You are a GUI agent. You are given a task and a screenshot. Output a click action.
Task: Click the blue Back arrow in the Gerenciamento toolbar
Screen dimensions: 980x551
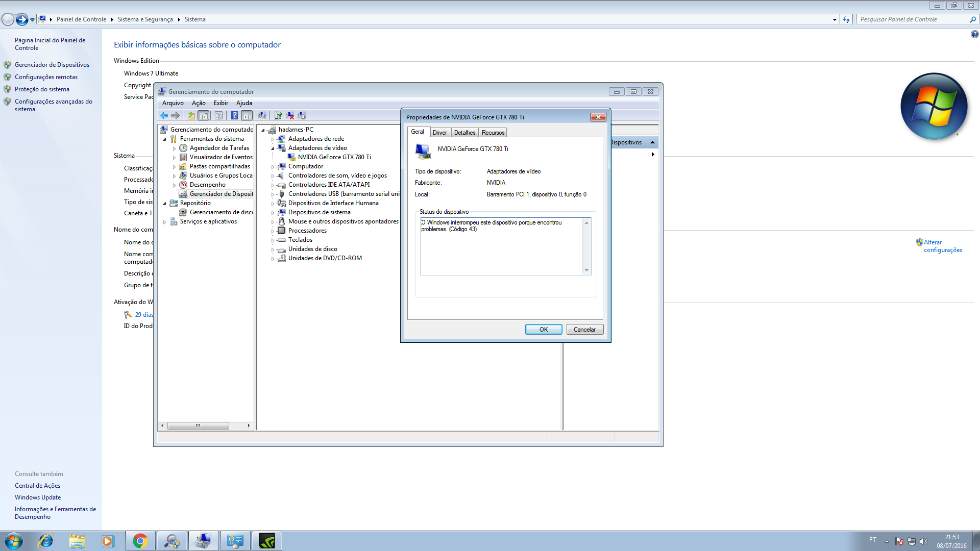(x=164, y=116)
